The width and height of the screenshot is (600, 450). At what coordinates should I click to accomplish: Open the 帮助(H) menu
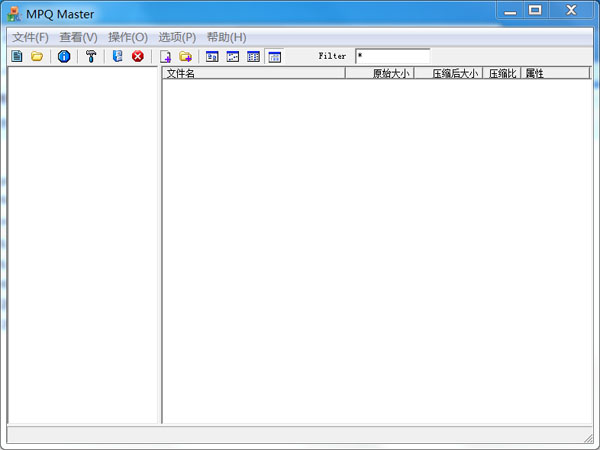[227, 37]
